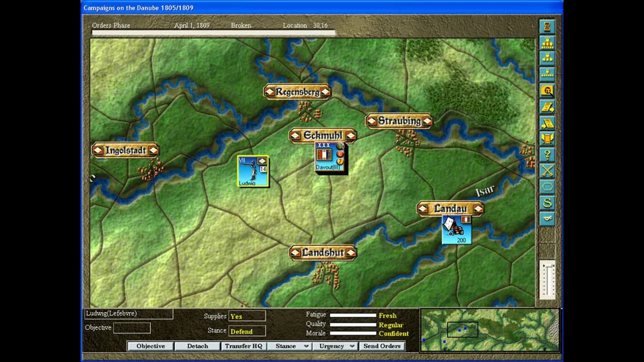The width and height of the screenshot is (644, 362).
Task: Activate the magnifying glass find icon
Action: click(x=547, y=90)
